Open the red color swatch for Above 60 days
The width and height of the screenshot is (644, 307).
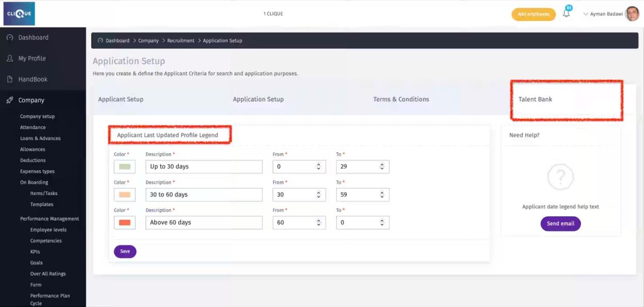pyautogui.click(x=124, y=222)
